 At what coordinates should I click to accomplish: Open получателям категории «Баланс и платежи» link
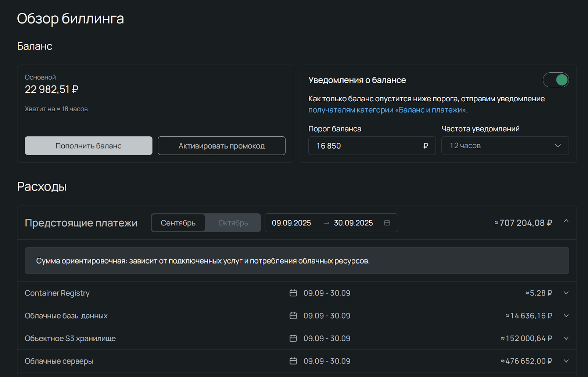coord(387,110)
